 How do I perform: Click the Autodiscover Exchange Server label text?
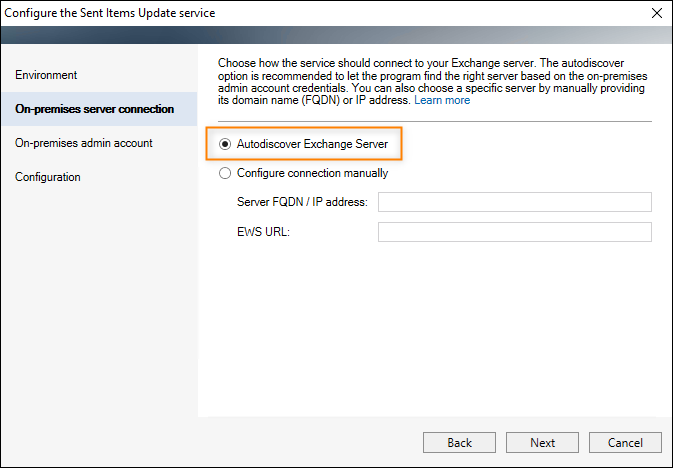click(312, 144)
